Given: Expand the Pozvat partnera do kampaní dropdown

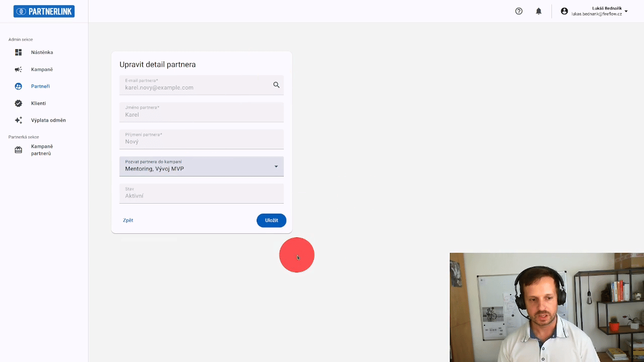Looking at the screenshot, I should [x=276, y=166].
